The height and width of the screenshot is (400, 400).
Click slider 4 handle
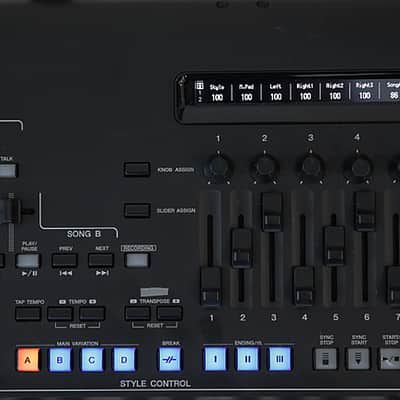pos(304,286)
